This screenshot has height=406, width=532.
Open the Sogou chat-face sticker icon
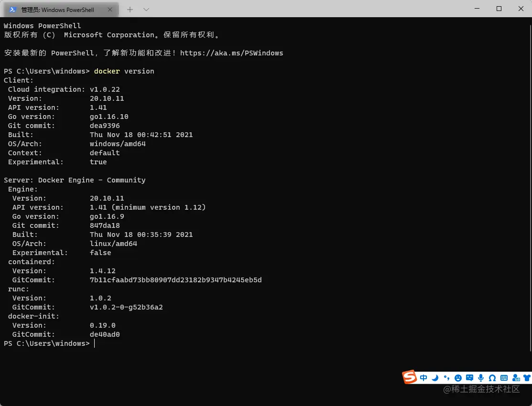coord(469,378)
